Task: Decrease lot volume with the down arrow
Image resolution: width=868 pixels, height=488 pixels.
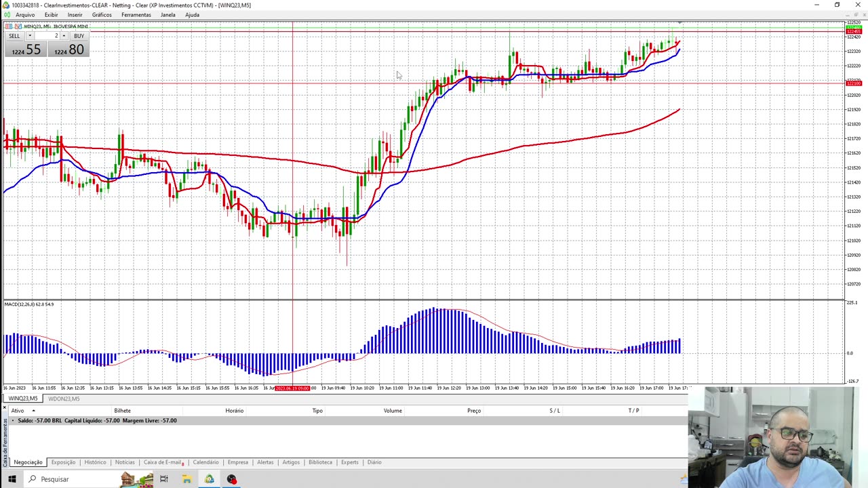Action: coord(30,36)
